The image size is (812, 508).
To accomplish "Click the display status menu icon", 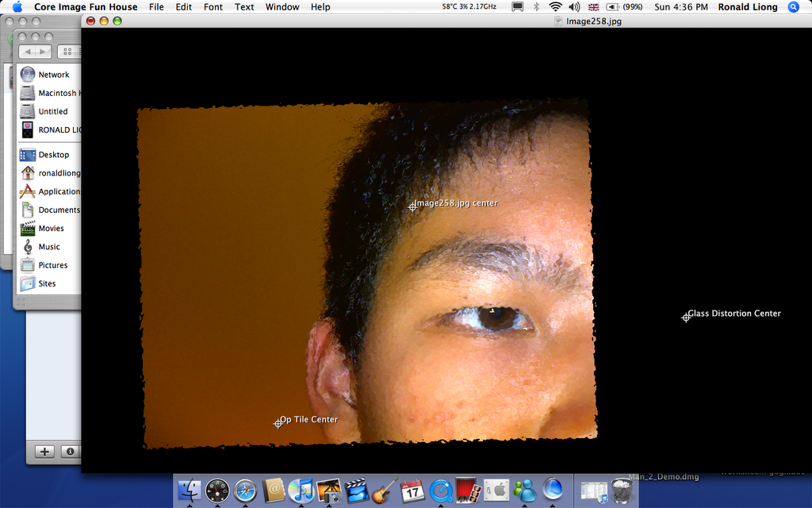I will pyautogui.click(x=517, y=6).
